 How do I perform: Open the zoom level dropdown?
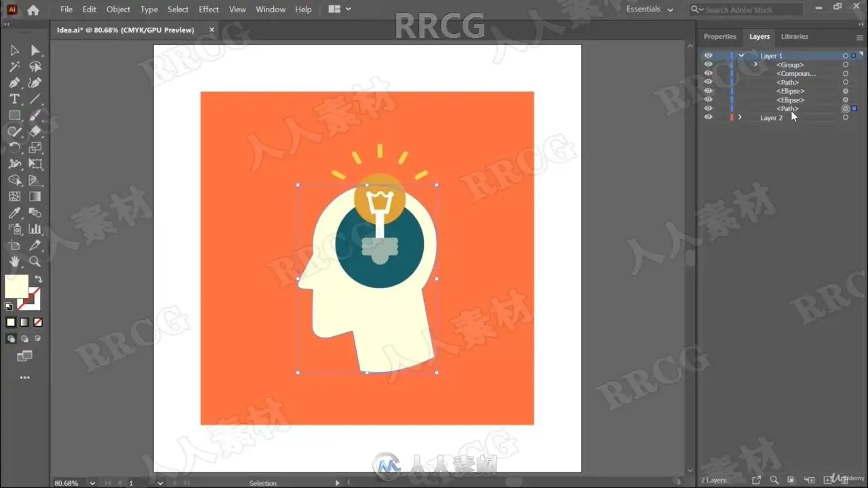[x=92, y=483]
